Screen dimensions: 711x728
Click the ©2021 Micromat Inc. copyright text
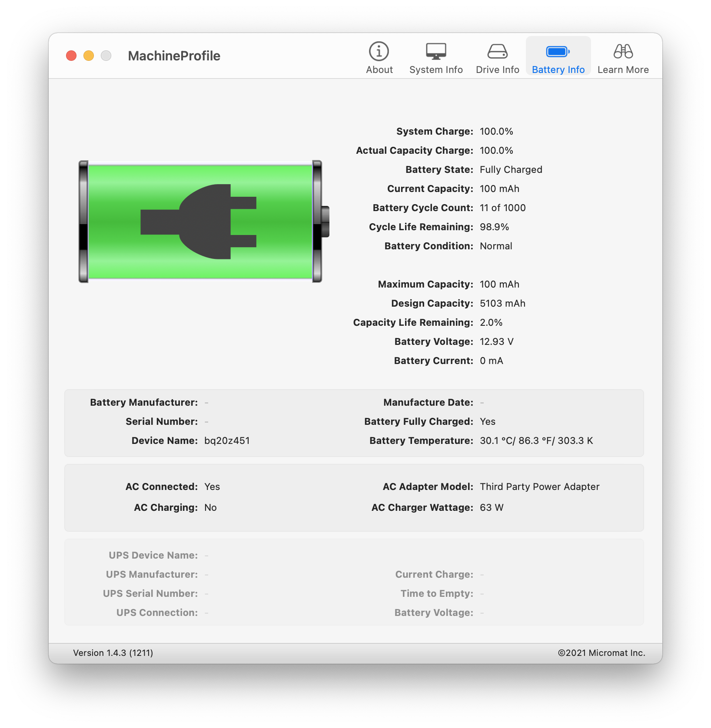pos(601,653)
